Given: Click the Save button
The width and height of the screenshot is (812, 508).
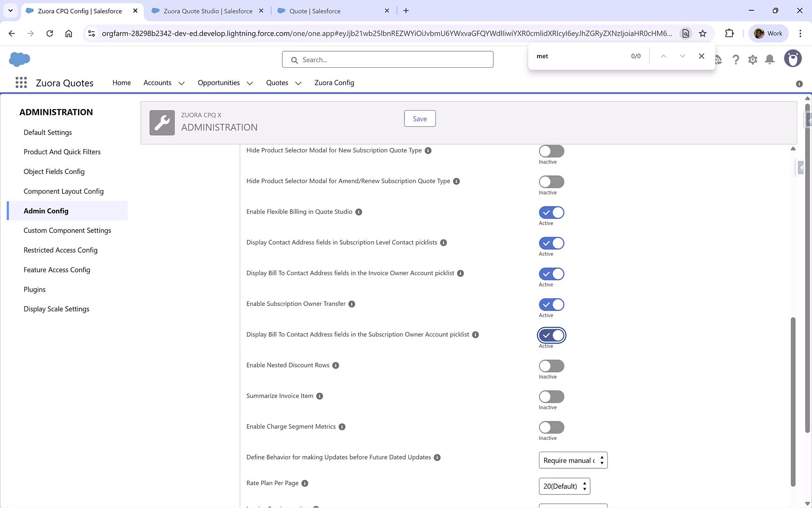Looking at the screenshot, I should point(419,118).
